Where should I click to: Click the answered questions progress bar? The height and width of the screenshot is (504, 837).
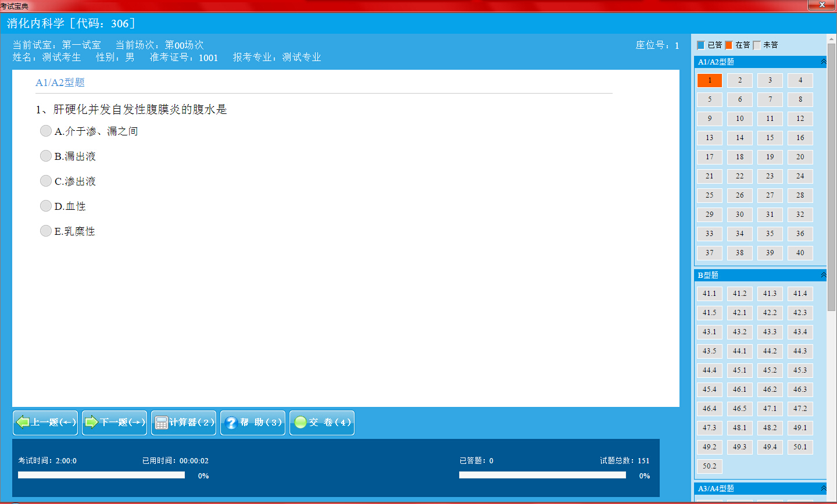(x=542, y=475)
